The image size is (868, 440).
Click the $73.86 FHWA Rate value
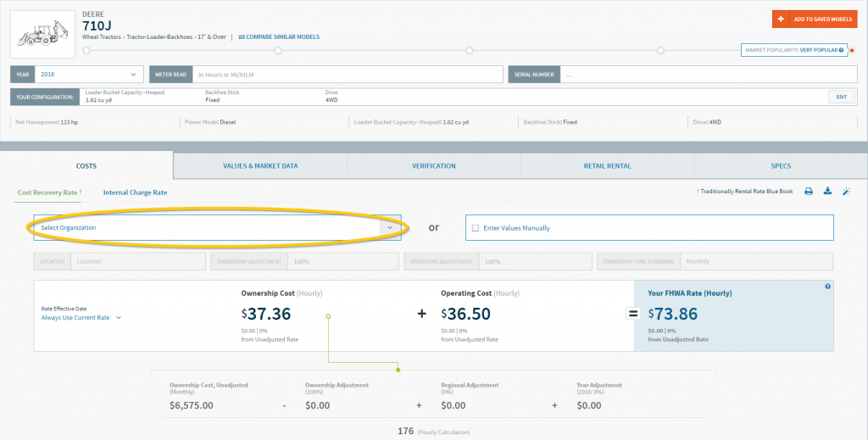tap(673, 314)
